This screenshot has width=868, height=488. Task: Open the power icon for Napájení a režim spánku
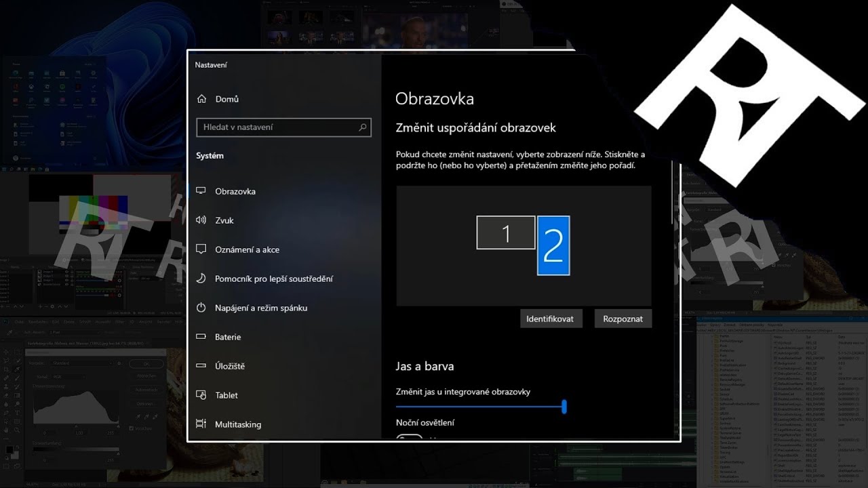[201, 308]
